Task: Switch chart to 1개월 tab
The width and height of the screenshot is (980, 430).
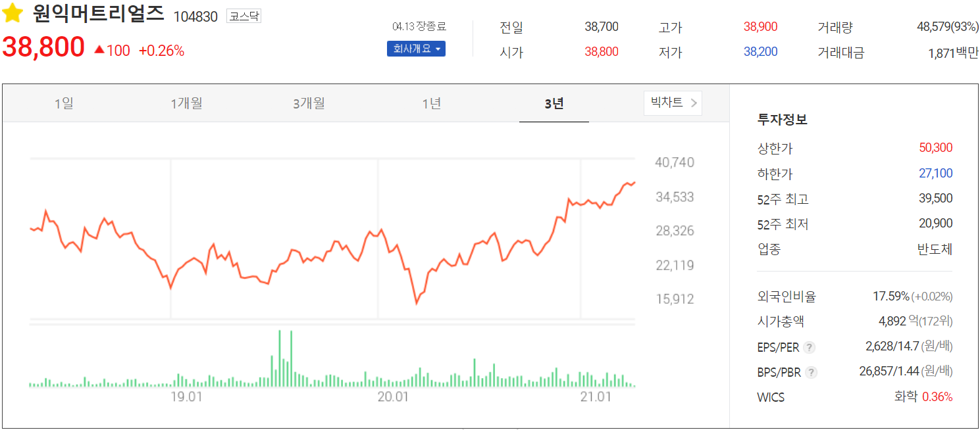Action: tap(186, 103)
